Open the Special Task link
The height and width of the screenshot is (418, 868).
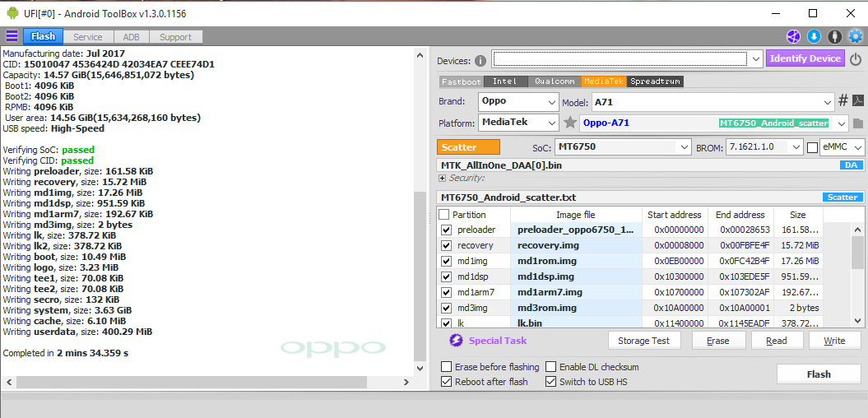pyautogui.click(x=498, y=341)
